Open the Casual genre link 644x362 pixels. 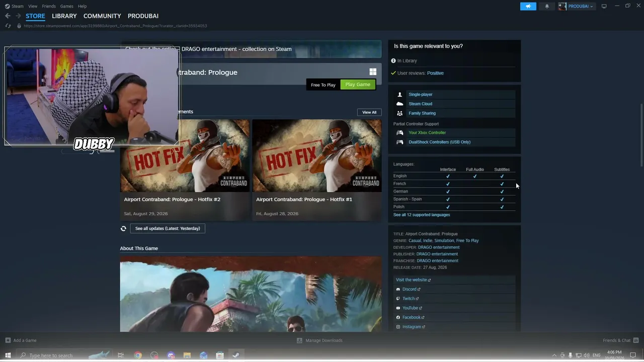[415, 241]
